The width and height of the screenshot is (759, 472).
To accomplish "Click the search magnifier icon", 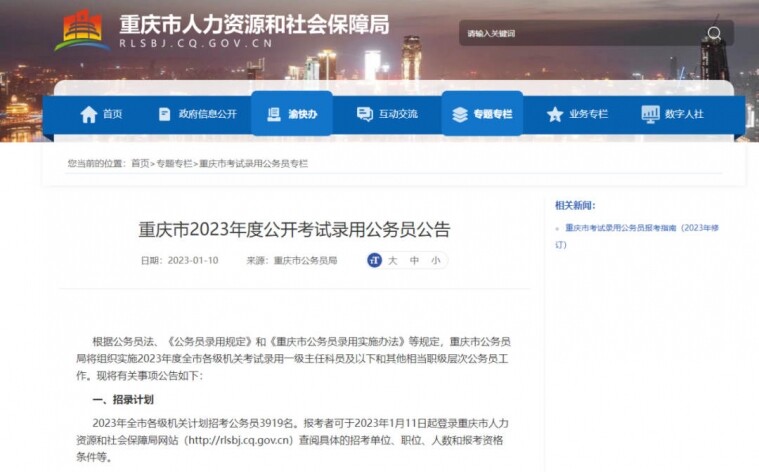I will 714,33.
